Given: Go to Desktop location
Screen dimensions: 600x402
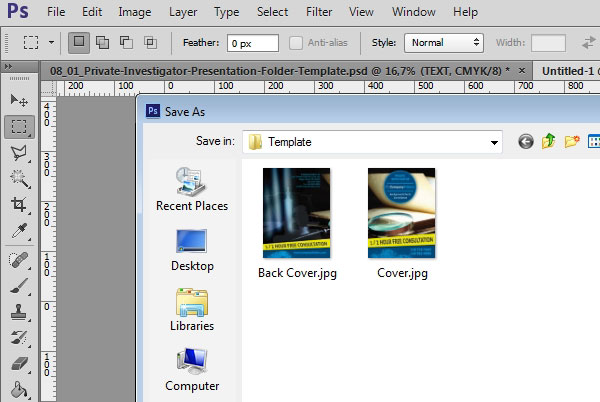Looking at the screenshot, I should (192, 250).
